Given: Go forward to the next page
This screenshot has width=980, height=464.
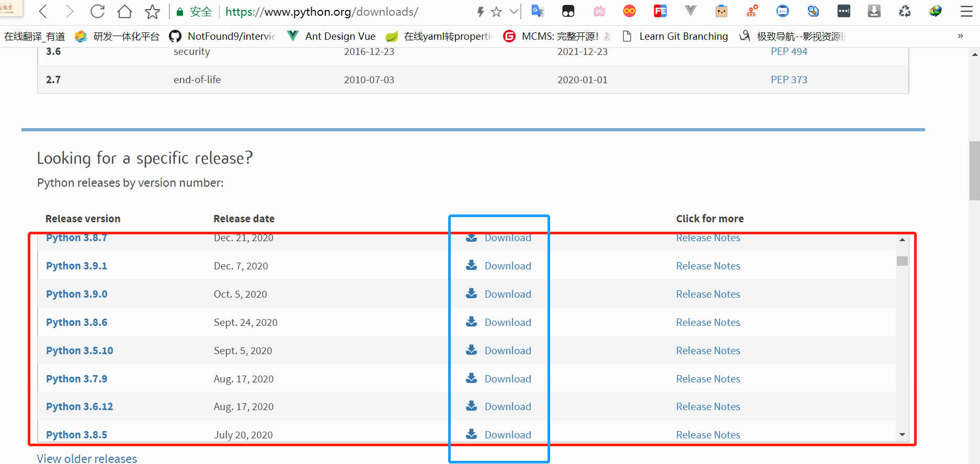Looking at the screenshot, I should (70, 12).
